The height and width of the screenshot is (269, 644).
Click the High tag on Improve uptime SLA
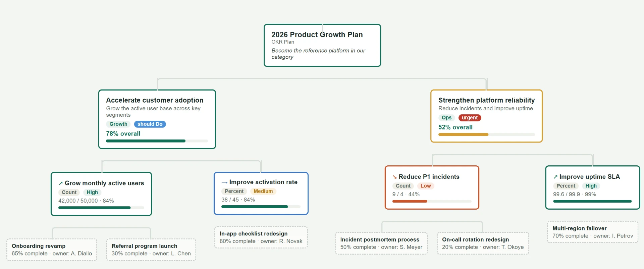coord(591,186)
